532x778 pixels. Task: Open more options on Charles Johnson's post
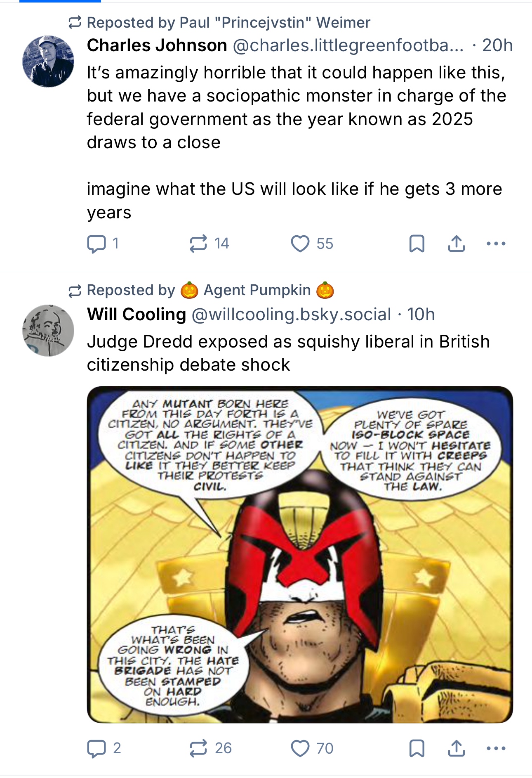click(496, 244)
